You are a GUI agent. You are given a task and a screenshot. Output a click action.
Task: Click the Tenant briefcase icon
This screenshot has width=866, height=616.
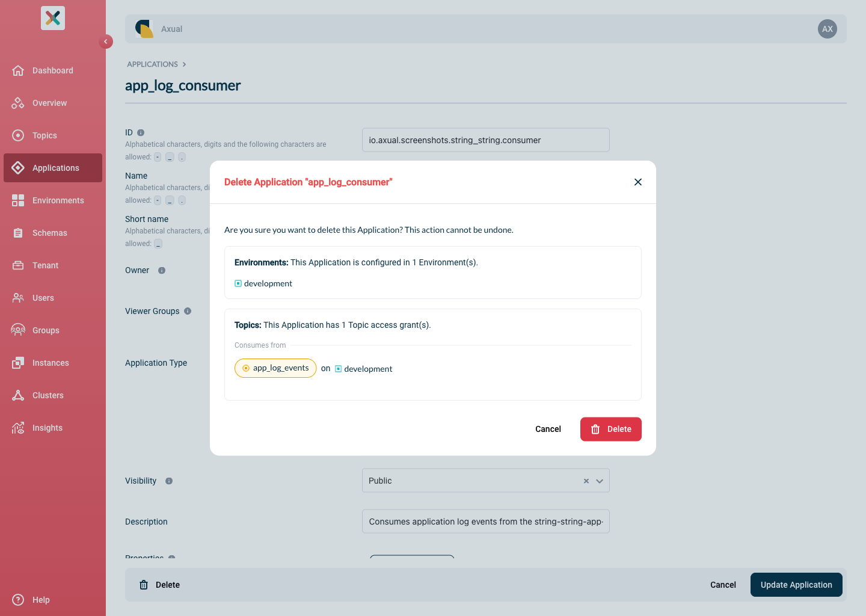(x=18, y=265)
